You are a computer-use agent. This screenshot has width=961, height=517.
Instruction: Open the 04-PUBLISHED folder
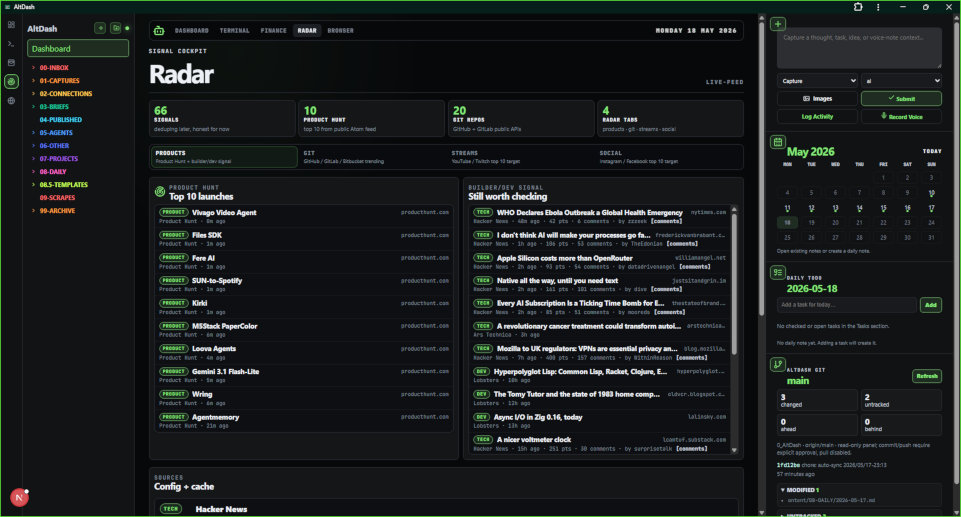(x=61, y=120)
